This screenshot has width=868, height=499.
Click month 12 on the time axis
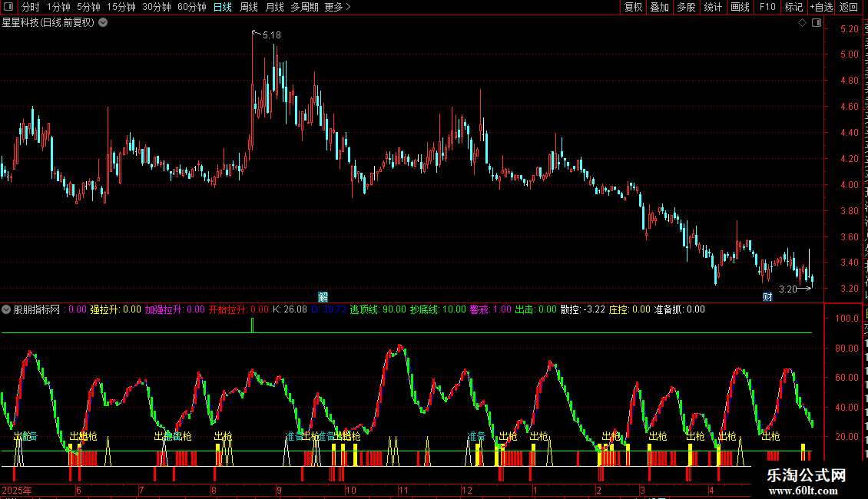(x=467, y=490)
